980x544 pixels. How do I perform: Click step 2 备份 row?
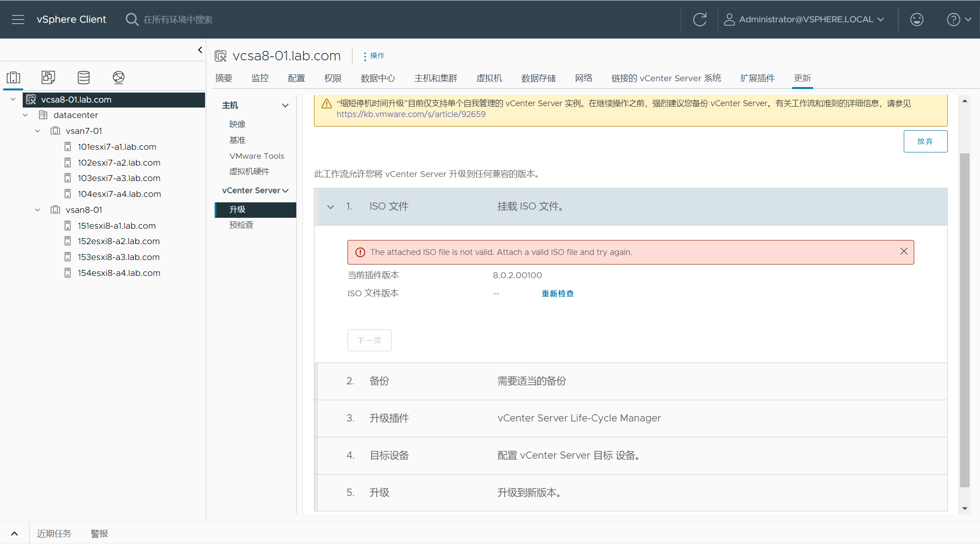pyautogui.click(x=631, y=381)
